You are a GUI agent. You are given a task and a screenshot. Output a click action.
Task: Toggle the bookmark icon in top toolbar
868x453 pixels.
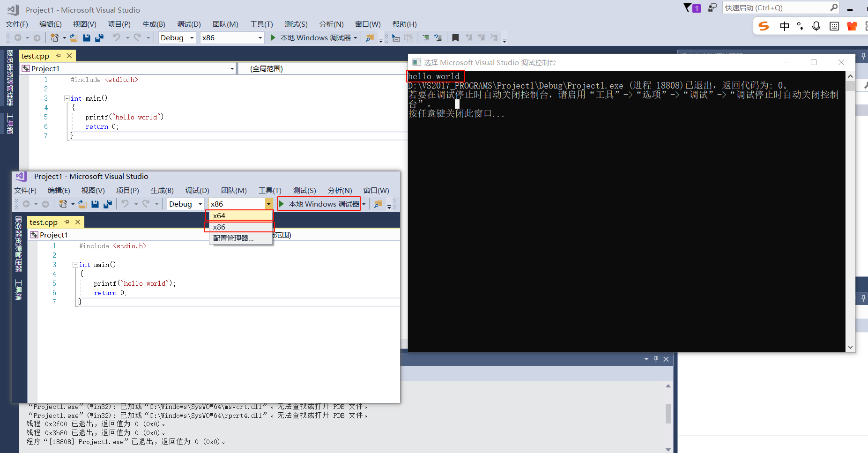coord(455,37)
